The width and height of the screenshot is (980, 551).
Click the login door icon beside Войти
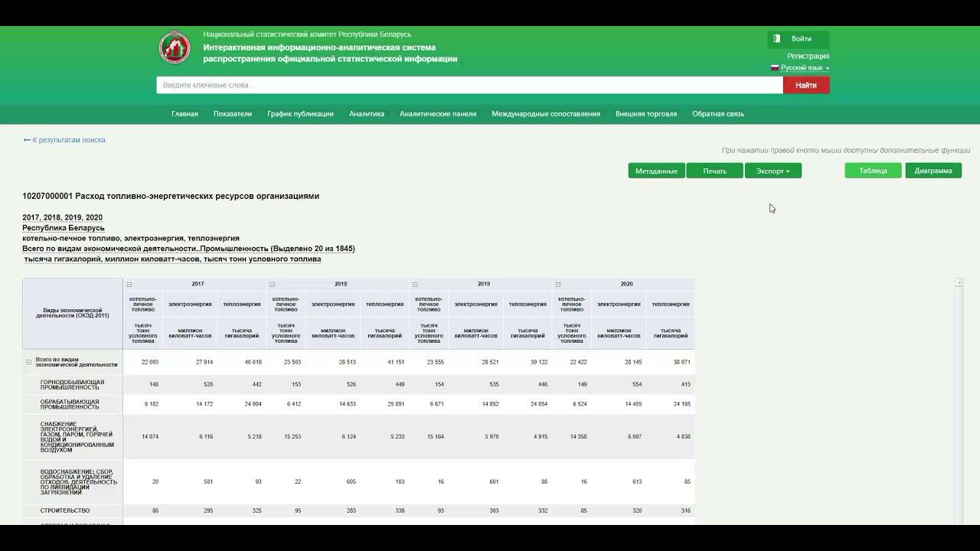(x=777, y=38)
